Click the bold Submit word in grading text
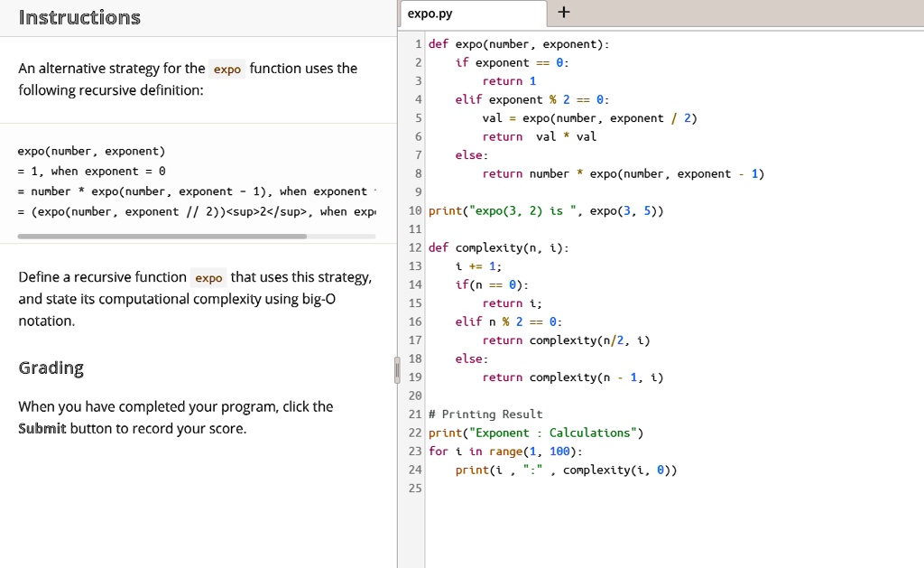Viewport: 924px width, 568px height. point(42,428)
